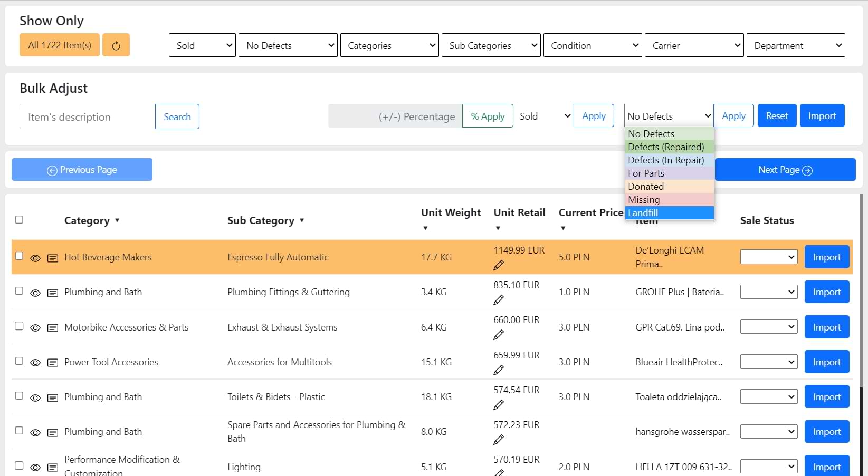This screenshot has height=476, width=868.
Task: Select Defects (Repaired) option in dropdown list
Action: [x=669, y=147]
